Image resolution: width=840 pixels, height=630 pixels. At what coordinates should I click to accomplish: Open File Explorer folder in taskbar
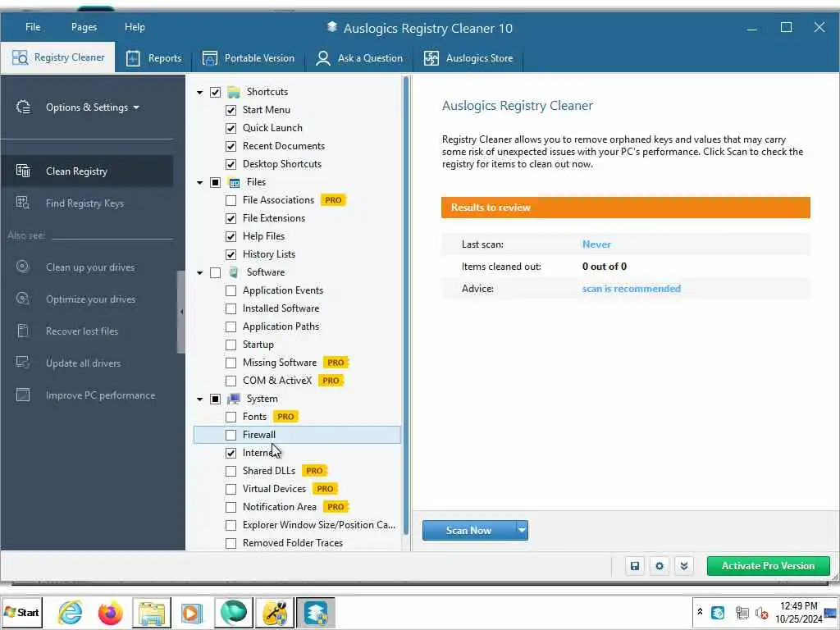click(152, 612)
